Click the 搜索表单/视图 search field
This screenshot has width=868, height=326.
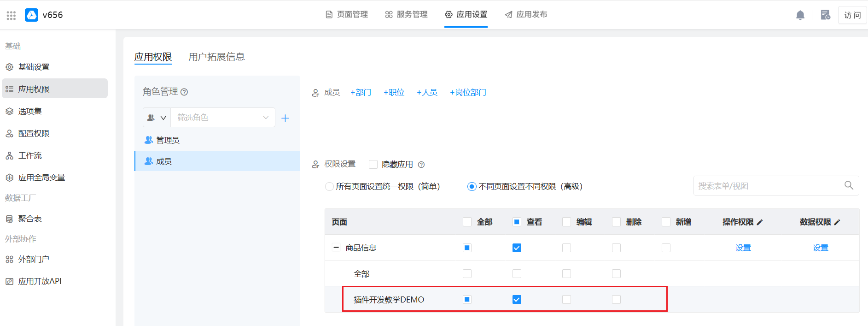pyautogui.click(x=767, y=186)
